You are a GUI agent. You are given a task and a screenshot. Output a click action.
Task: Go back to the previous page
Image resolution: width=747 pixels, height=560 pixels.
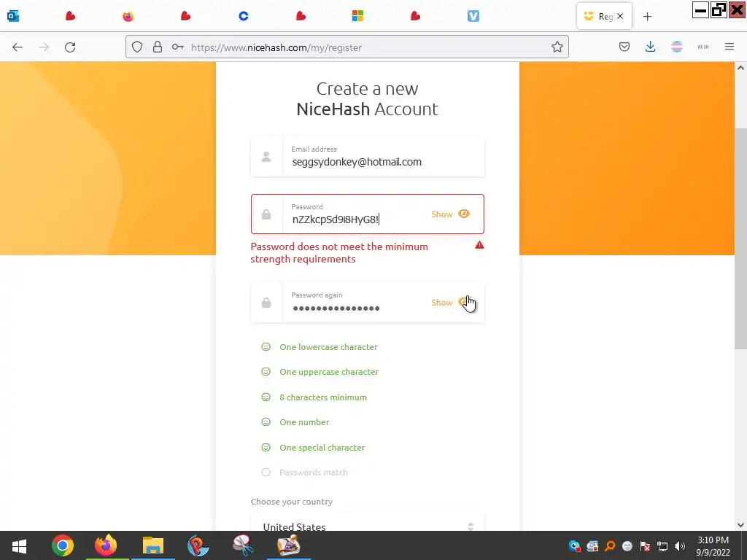(18, 47)
